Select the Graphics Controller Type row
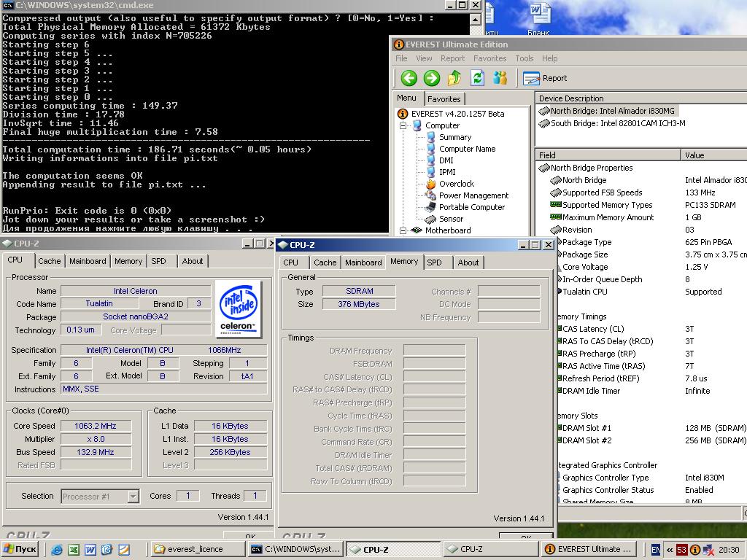The width and height of the screenshot is (747, 560). 651,478
